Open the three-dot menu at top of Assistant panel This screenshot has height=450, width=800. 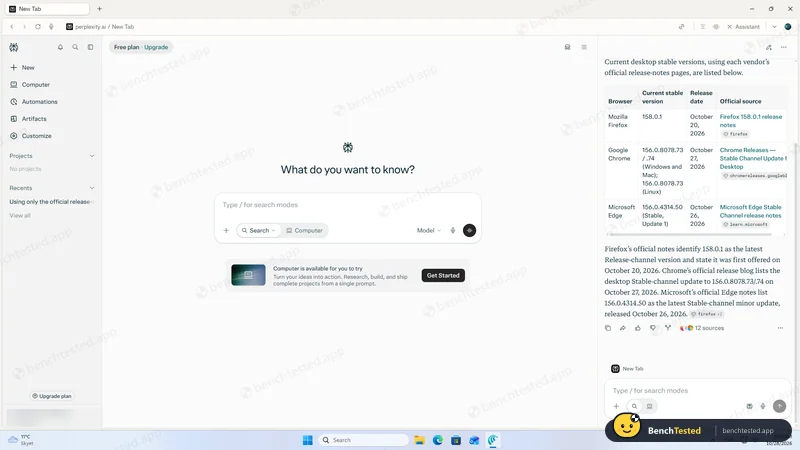[x=784, y=47]
